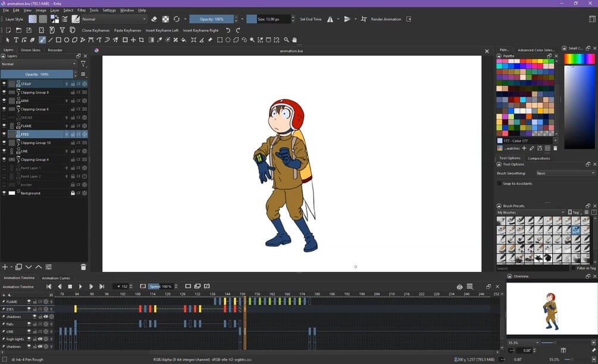Toggle eraser mode in the top toolbar
The image size is (598, 364).
click(154, 19)
